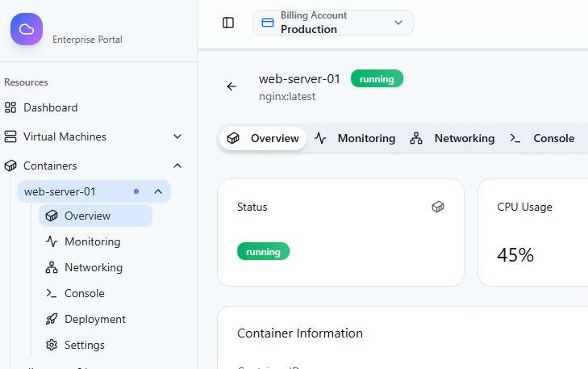Open the Billing Account Production dropdown
This screenshot has width=588, height=369.
click(x=333, y=23)
